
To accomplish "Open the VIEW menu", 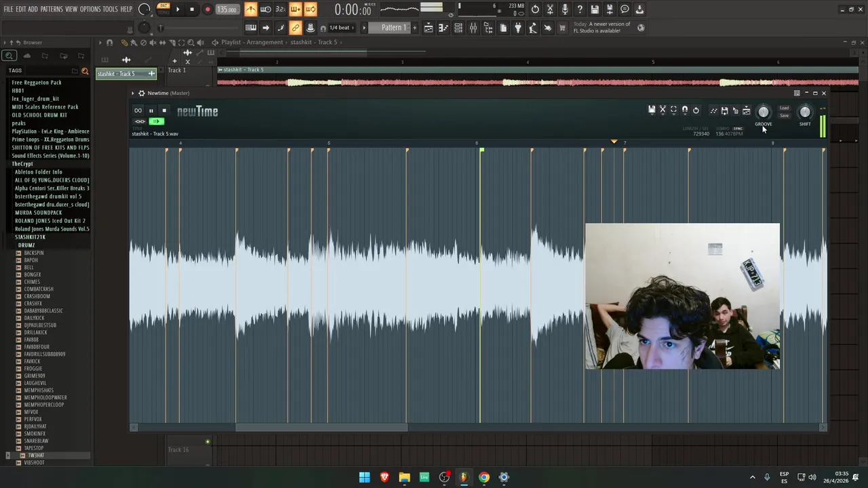I will 71,9.
